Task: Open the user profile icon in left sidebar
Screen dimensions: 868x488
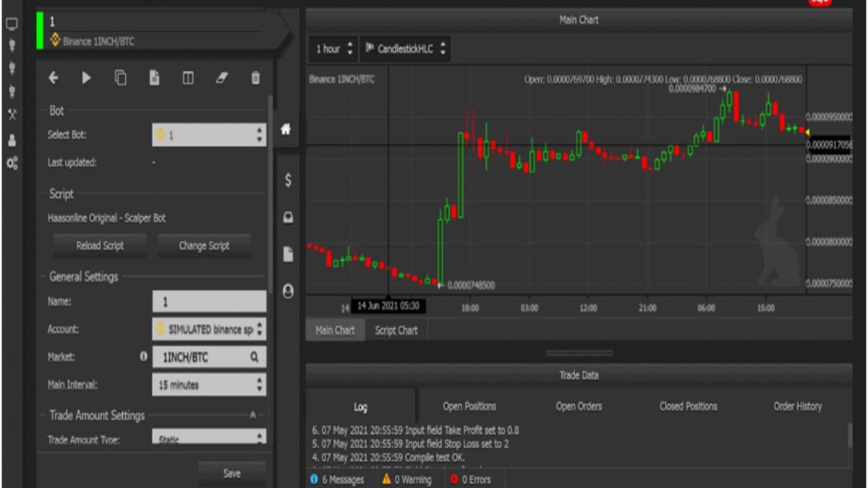Action: (x=12, y=141)
